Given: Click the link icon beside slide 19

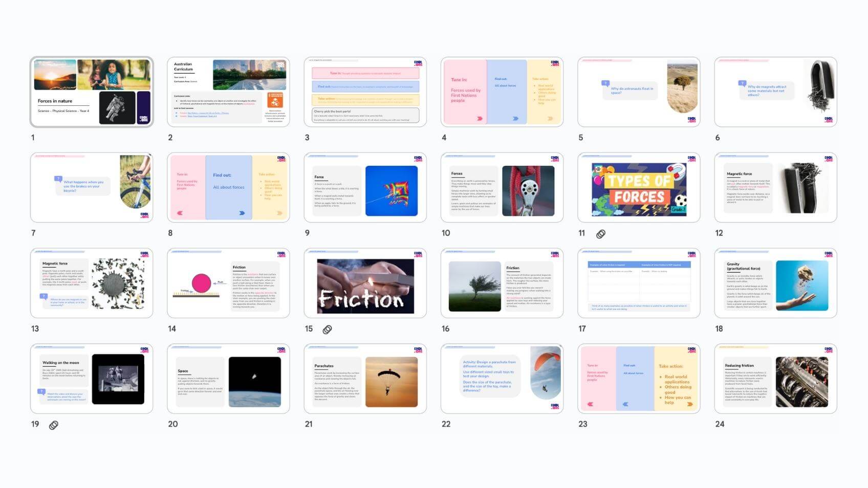Looking at the screenshot, I should (53, 425).
